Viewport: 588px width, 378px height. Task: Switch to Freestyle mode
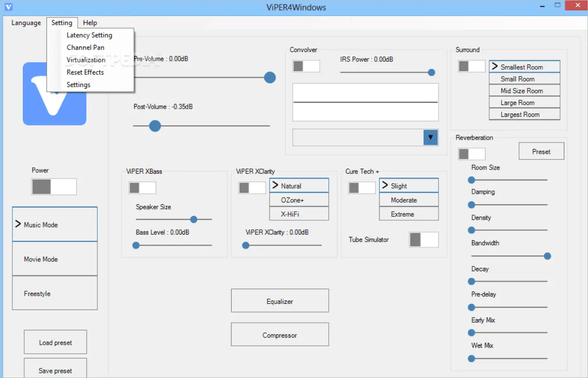click(x=55, y=293)
